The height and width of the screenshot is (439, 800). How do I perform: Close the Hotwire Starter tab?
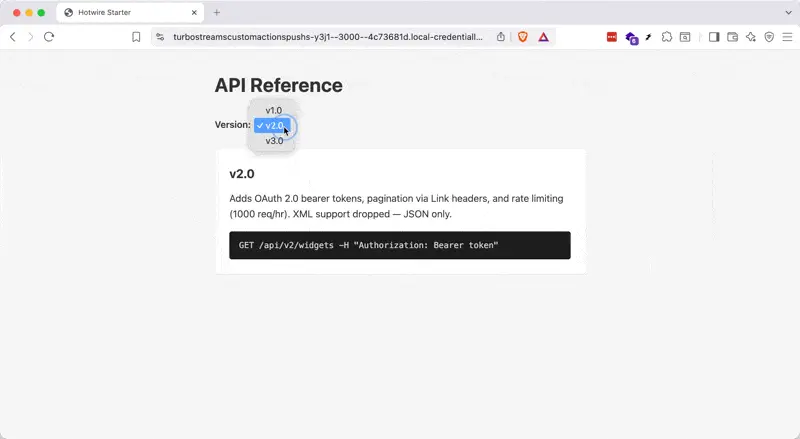(194, 12)
